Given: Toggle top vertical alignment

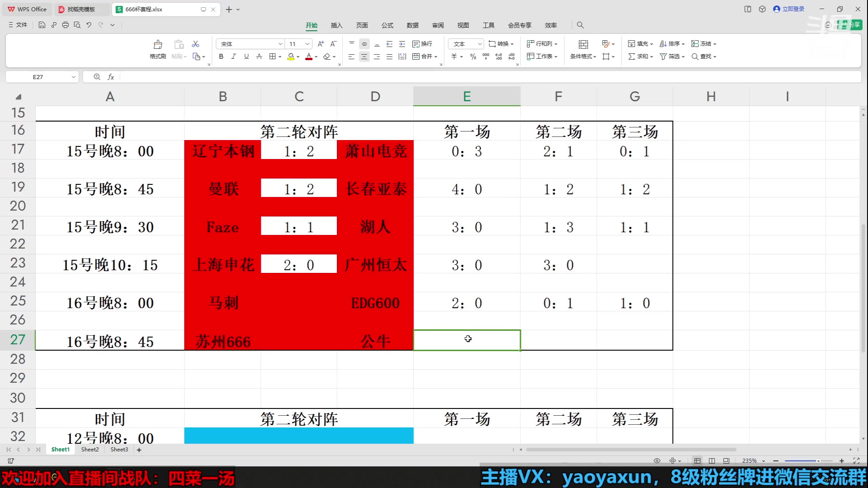Looking at the screenshot, I should point(351,44).
